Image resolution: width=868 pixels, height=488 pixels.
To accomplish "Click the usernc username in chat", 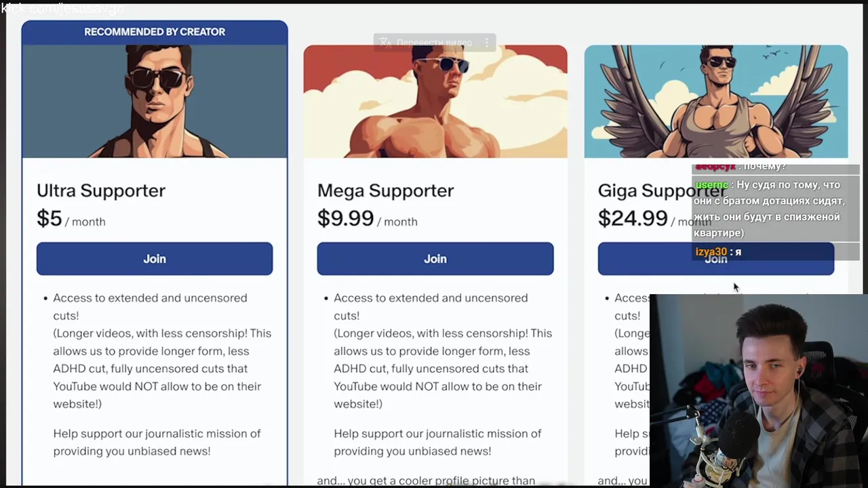I will click(x=711, y=185).
